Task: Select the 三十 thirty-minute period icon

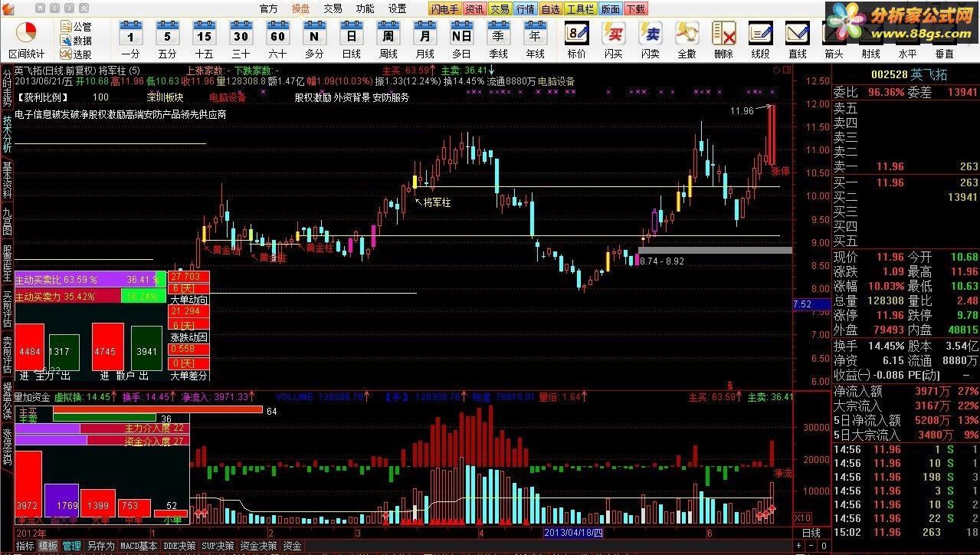Action: (x=241, y=40)
